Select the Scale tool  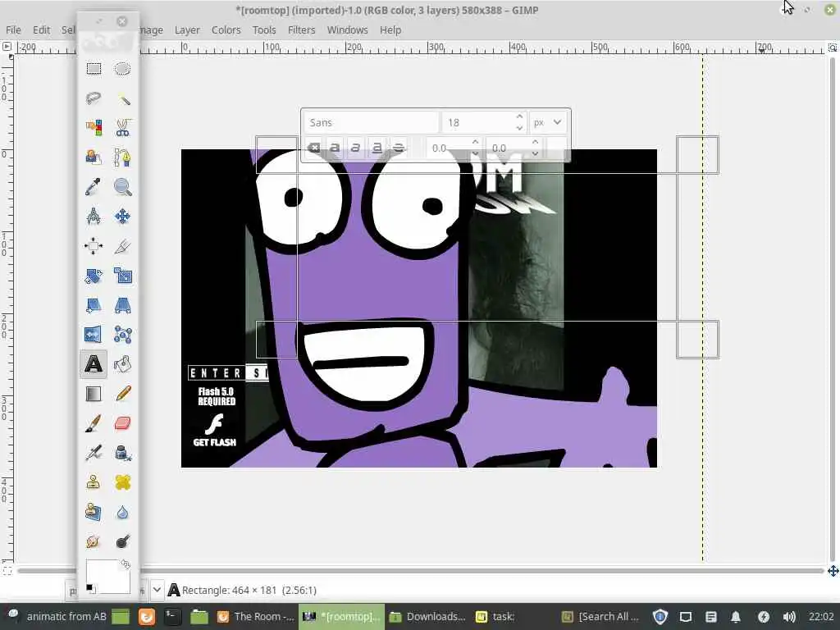coord(123,276)
